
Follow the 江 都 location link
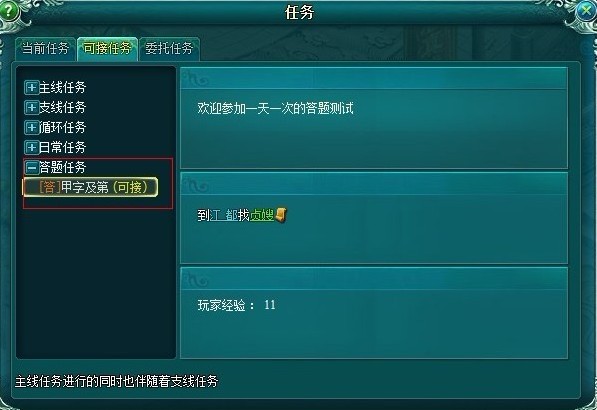tap(223, 215)
